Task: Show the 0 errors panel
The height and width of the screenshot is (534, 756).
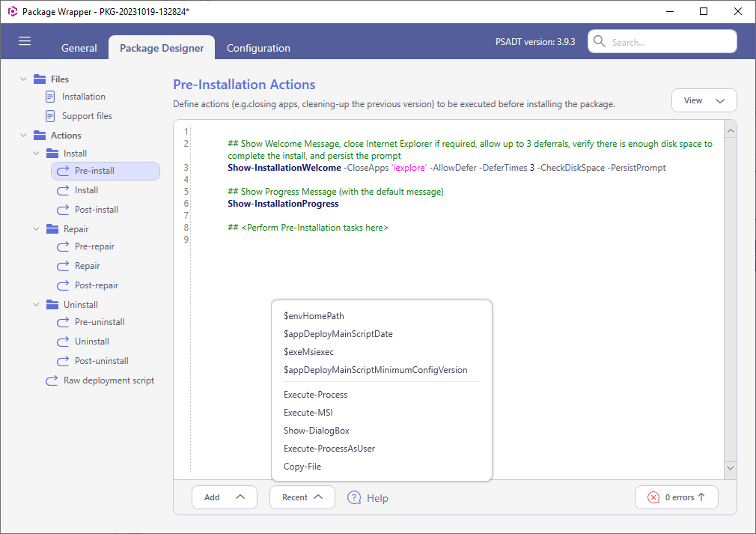Action: pos(677,497)
